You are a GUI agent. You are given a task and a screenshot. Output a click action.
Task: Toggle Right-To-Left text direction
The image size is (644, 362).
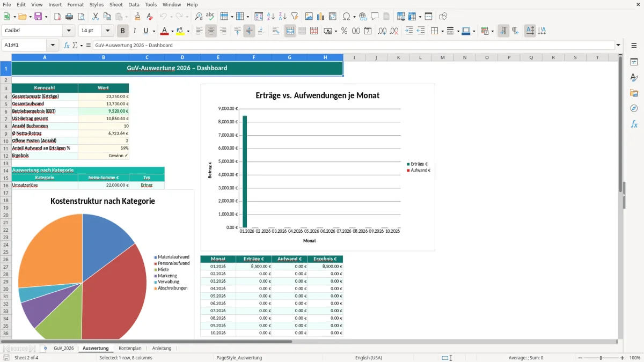pyautogui.click(x=515, y=31)
